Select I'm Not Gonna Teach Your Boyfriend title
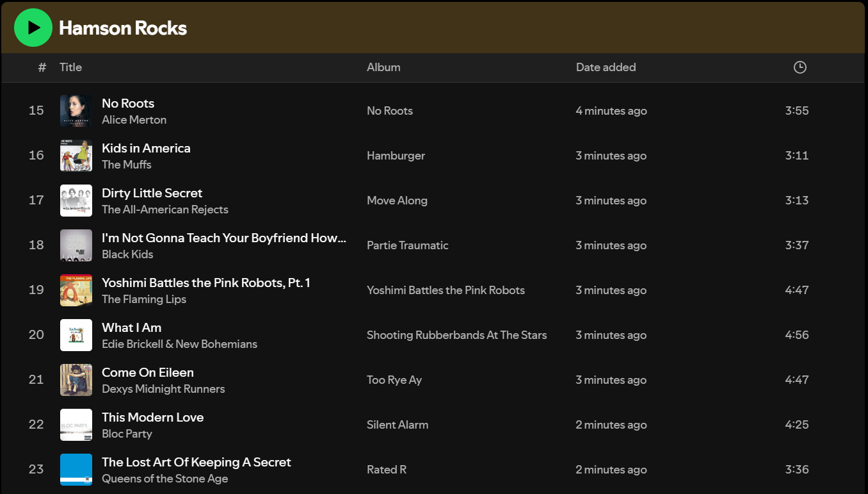Image resolution: width=868 pixels, height=494 pixels. tap(224, 238)
